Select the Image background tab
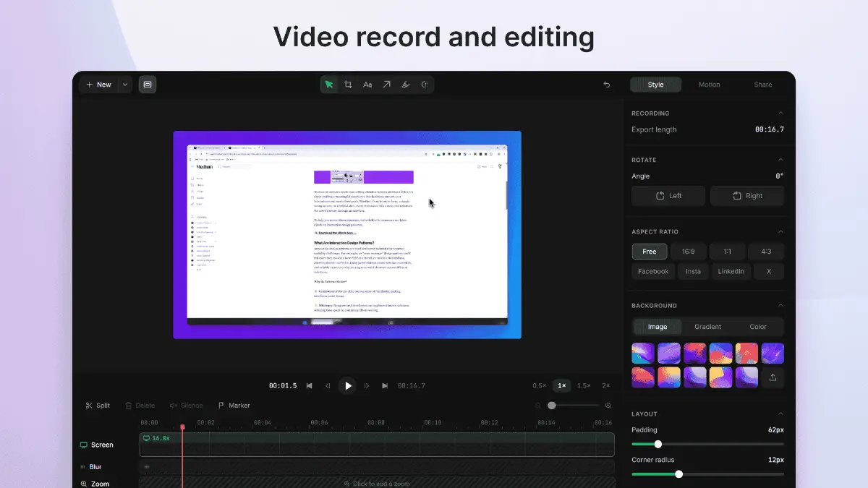This screenshot has width=868, height=488. click(x=658, y=327)
